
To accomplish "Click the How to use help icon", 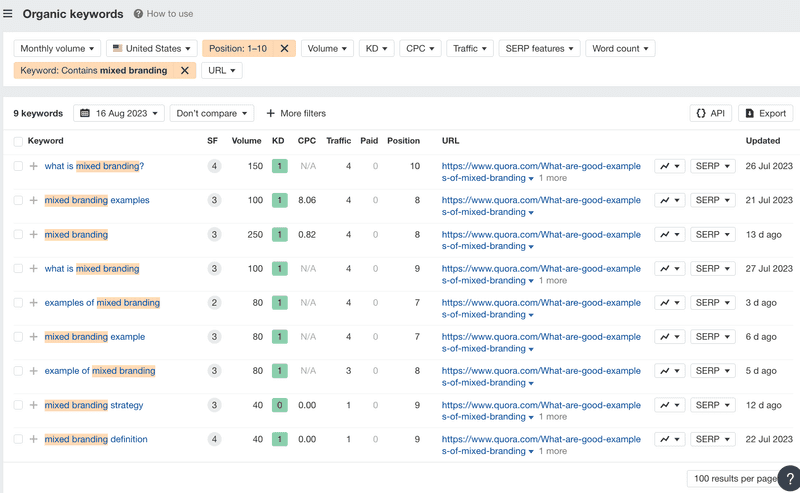I will pyautogui.click(x=138, y=14).
